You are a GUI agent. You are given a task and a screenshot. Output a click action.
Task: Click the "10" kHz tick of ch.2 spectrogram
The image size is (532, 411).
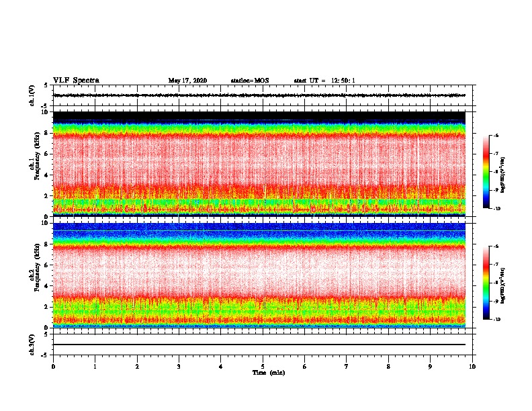coord(45,223)
